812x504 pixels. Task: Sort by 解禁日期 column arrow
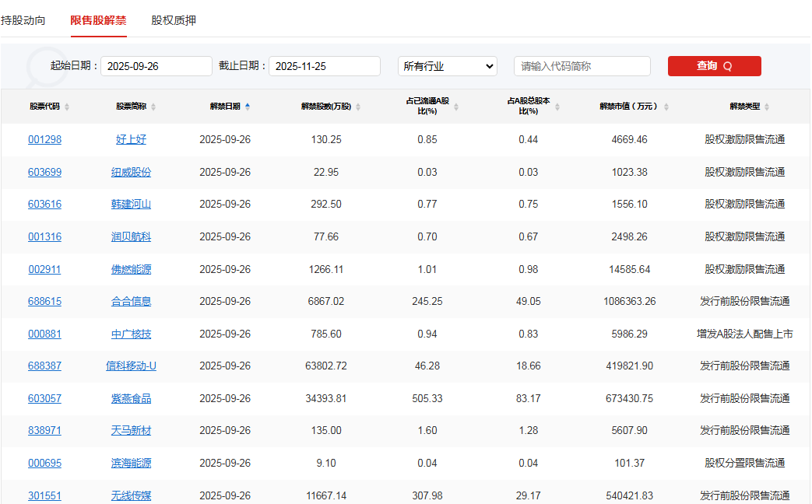tap(248, 107)
